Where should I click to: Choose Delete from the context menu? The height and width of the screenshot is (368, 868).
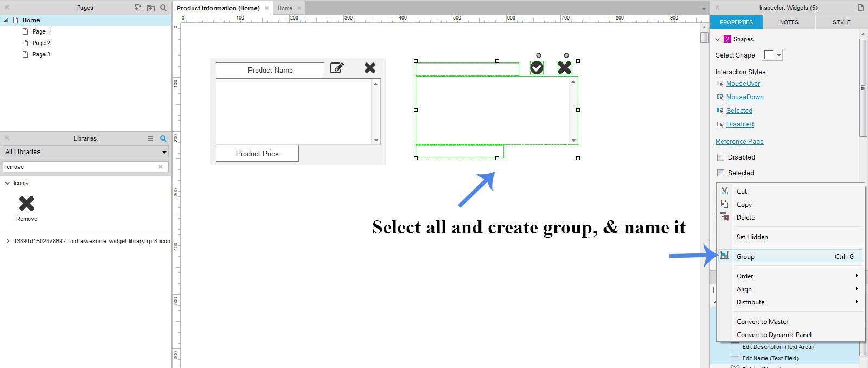click(791, 218)
